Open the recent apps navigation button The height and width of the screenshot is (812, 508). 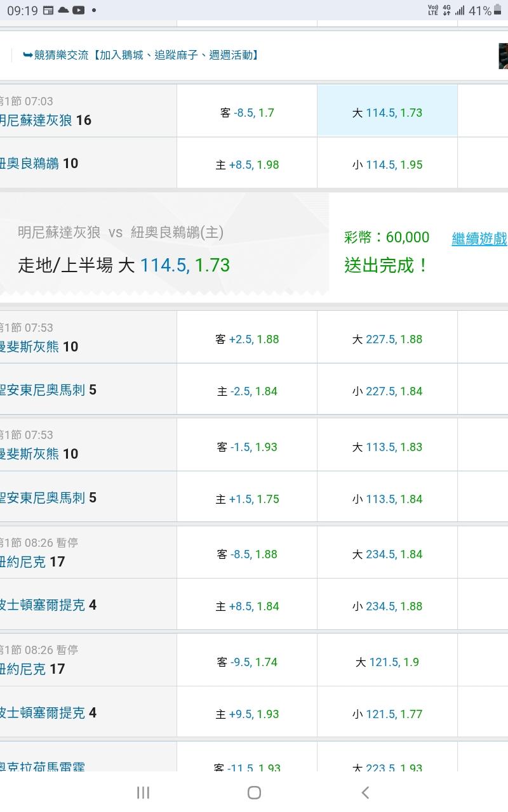click(x=143, y=792)
